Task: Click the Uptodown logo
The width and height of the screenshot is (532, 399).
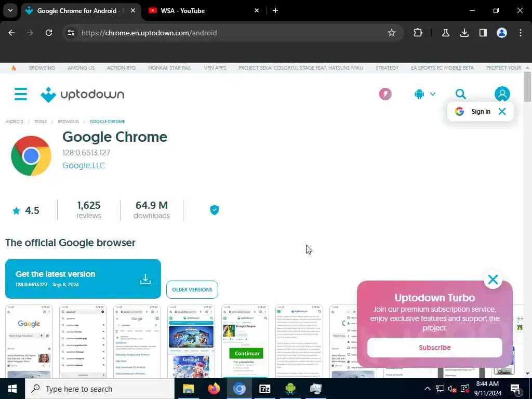Action: pos(83,95)
